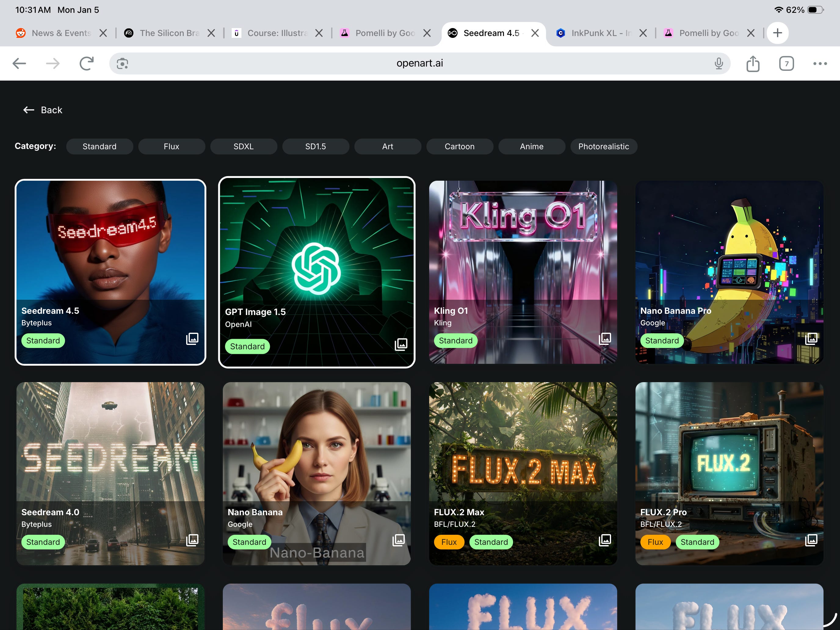Tap the microphone icon in address bar
840x630 pixels.
[719, 63]
